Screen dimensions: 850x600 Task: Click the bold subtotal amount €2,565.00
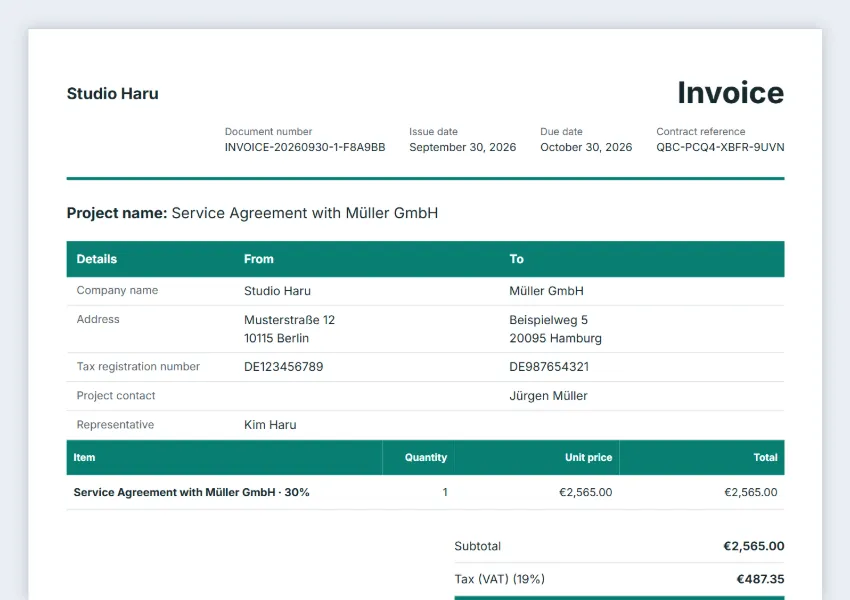tap(754, 546)
